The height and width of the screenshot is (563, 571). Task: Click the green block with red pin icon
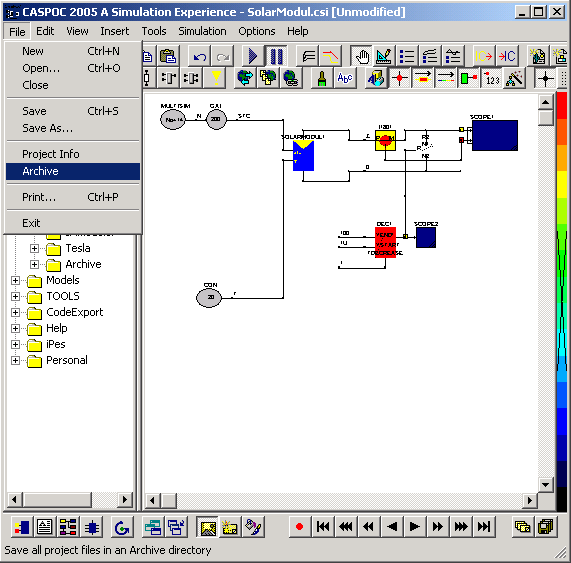coord(468,78)
